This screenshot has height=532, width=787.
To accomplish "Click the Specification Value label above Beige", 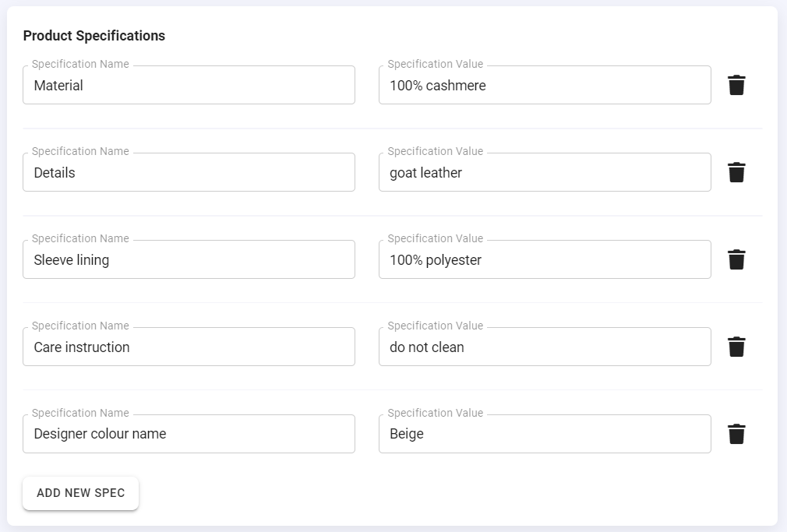I will pos(434,413).
